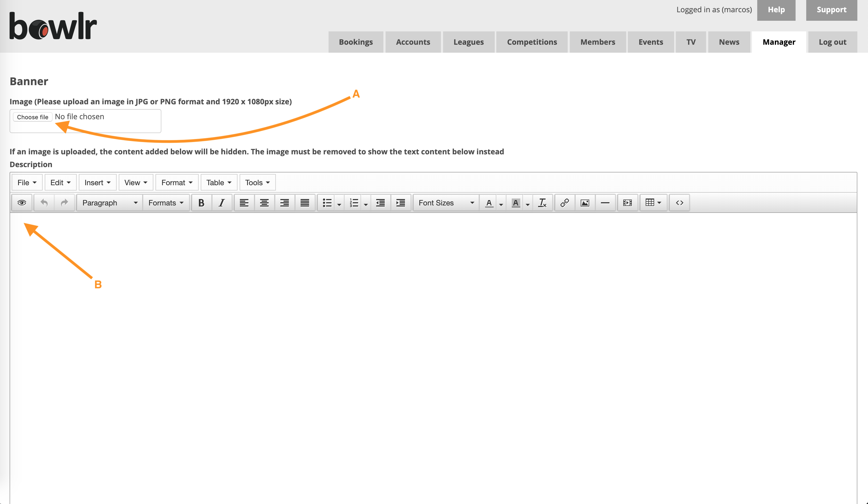Open the source code view

[x=679, y=203]
